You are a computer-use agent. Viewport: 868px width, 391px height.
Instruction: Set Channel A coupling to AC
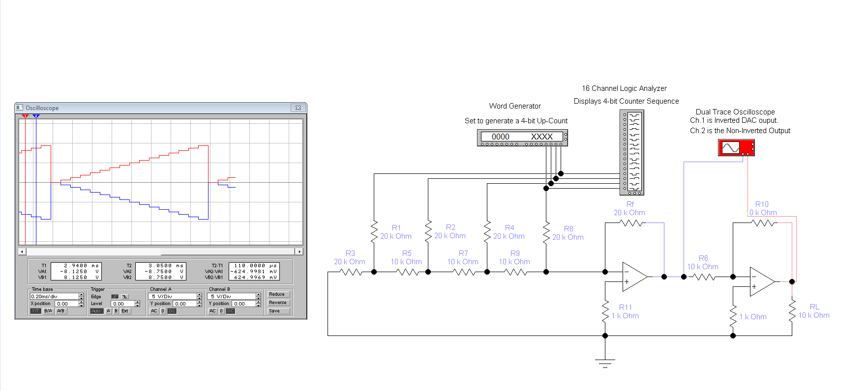click(154, 311)
